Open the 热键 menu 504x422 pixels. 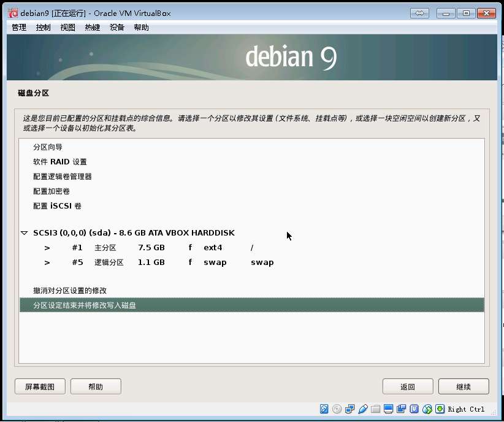93,28
